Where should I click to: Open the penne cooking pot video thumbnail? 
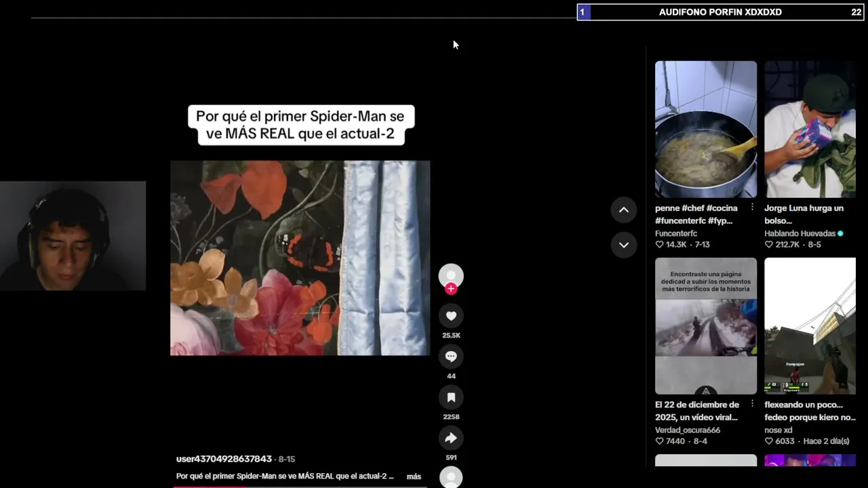[706, 129]
